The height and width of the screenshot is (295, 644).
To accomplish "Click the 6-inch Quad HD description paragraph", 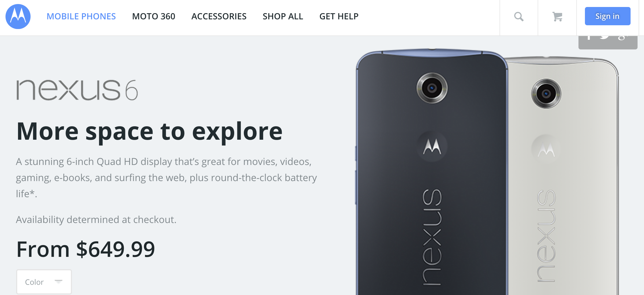I will [167, 178].
